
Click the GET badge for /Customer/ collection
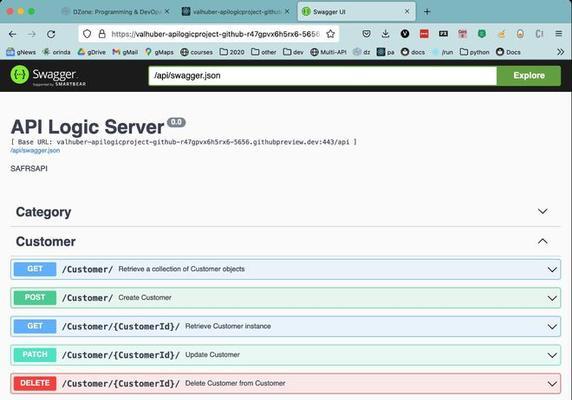click(x=35, y=269)
